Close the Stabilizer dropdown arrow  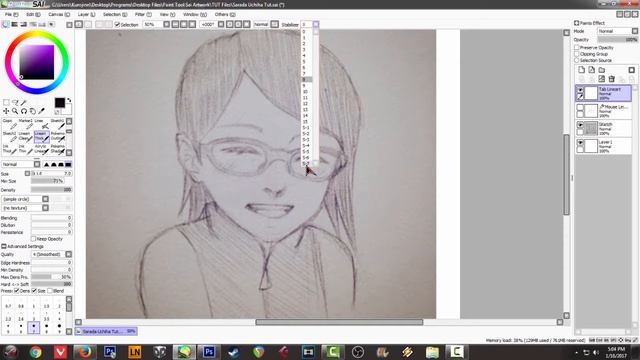(x=316, y=24)
